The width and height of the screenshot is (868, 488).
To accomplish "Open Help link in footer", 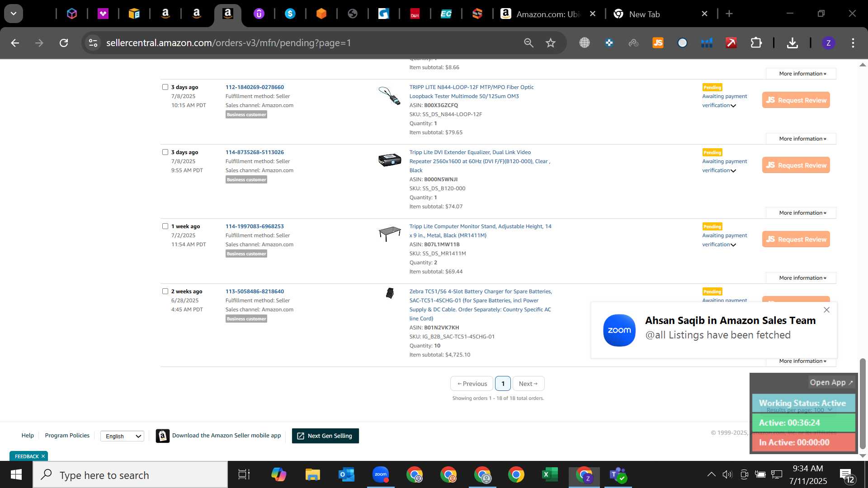I will pyautogui.click(x=28, y=436).
